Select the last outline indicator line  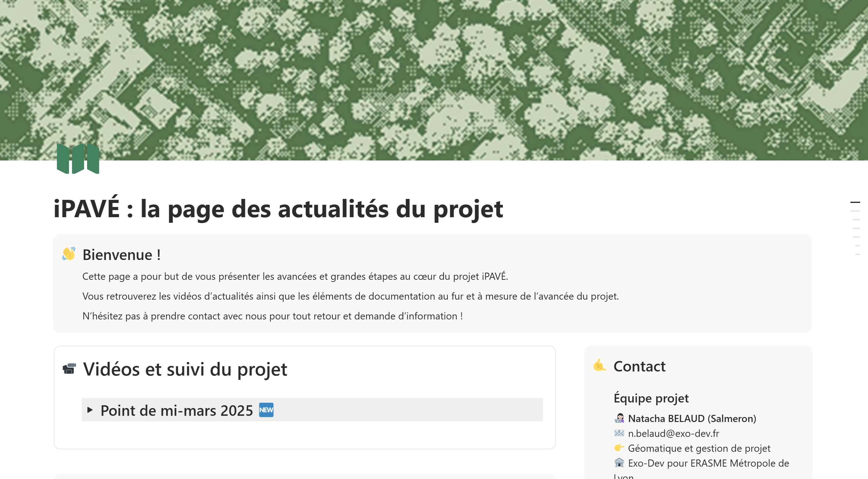(857, 254)
